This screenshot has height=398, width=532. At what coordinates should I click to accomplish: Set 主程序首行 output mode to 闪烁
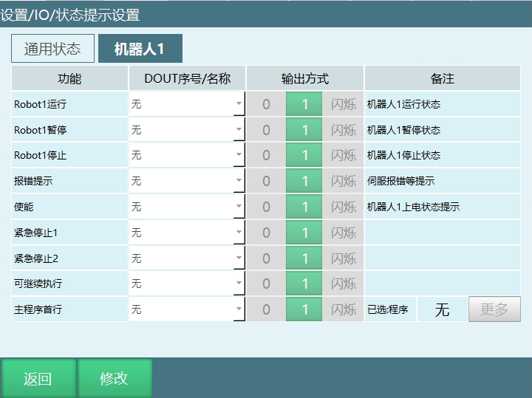tap(343, 309)
